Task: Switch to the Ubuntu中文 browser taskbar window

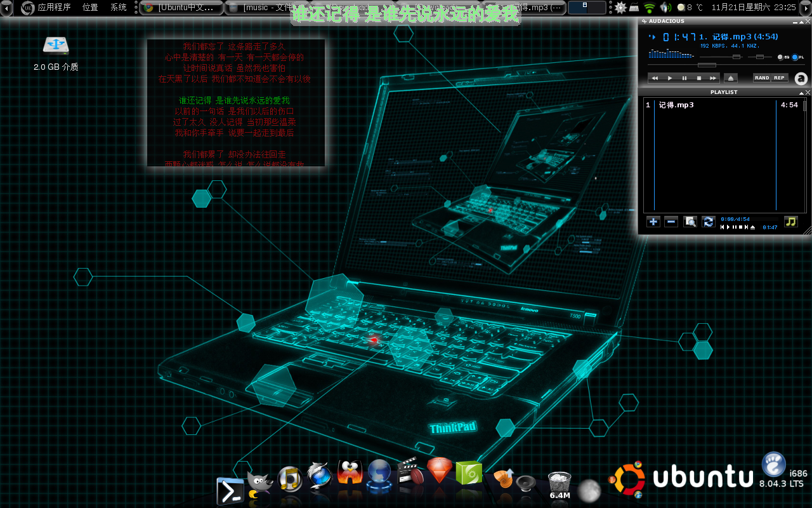Action: (181, 8)
